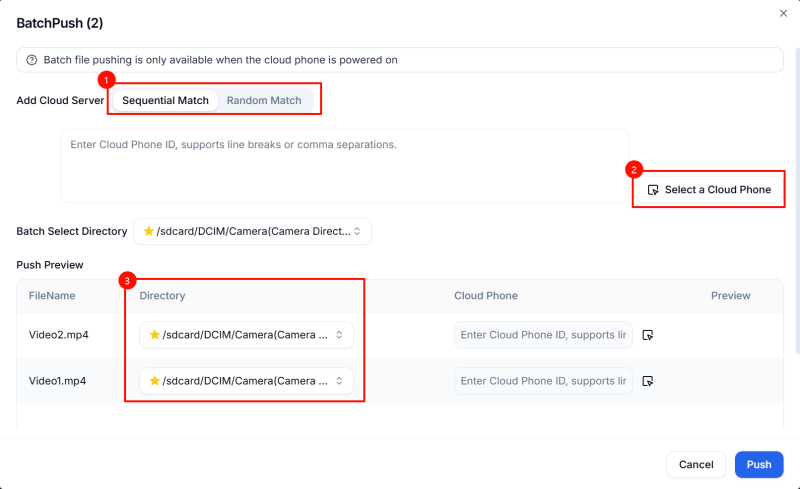This screenshot has height=489, width=800.
Task: Expand the Batch Select Directory dropdown arrow
Action: [x=360, y=231]
